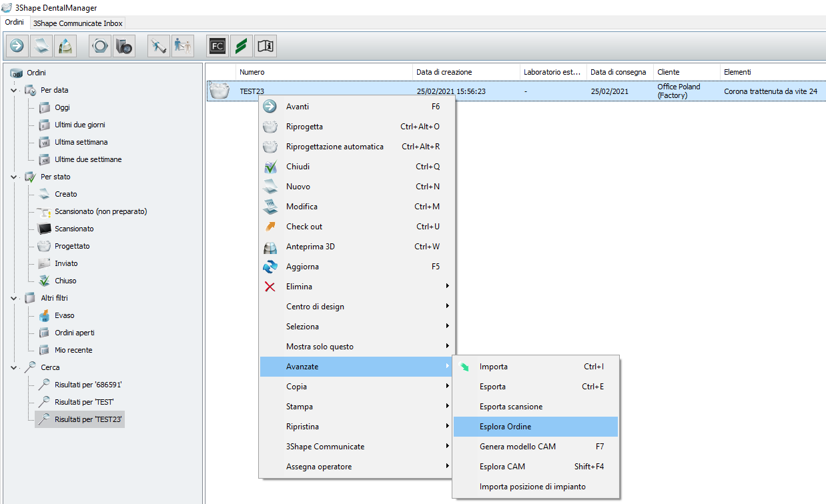Select the Ordini root tree node
Screen dimensions: 826x504
36,73
